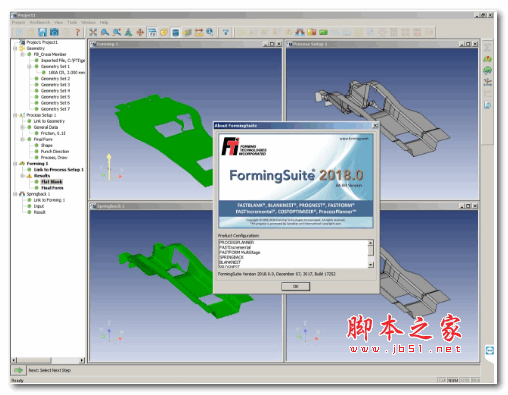Image resolution: width=508 pixels, height=395 pixels.
Task: Click the green-and-yellow mesh surface toolbar icon
Action: 187,32
